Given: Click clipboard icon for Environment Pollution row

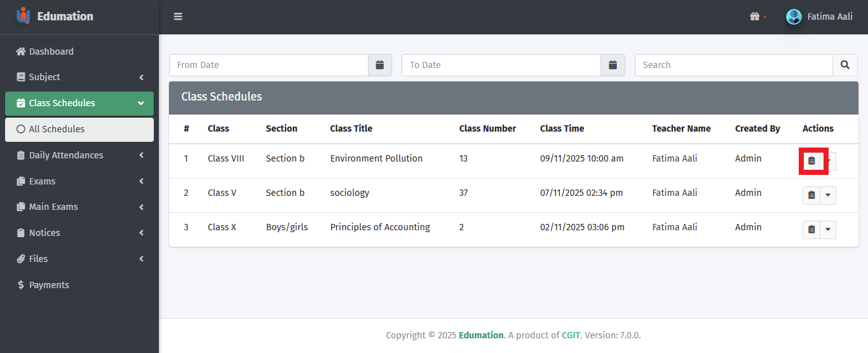Looking at the screenshot, I should 811,161.
